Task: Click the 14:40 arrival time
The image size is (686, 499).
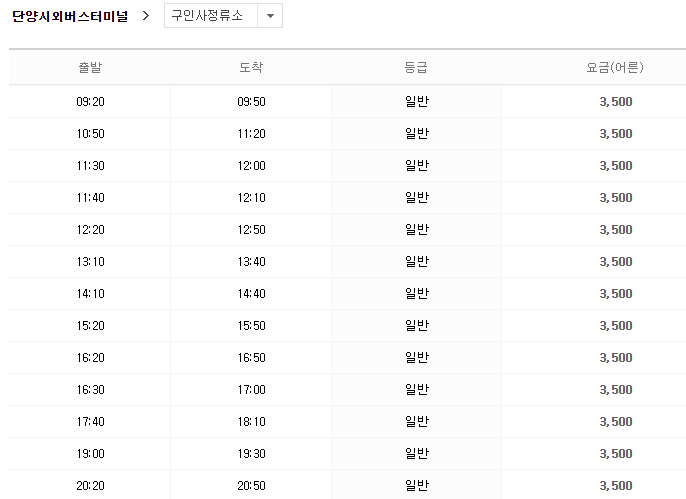Action: (x=251, y=294)
